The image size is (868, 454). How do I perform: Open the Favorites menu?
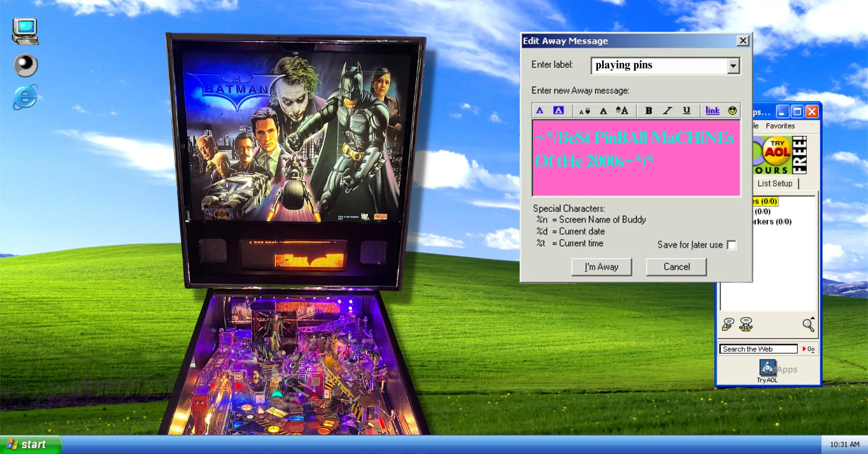coord(780,126)
